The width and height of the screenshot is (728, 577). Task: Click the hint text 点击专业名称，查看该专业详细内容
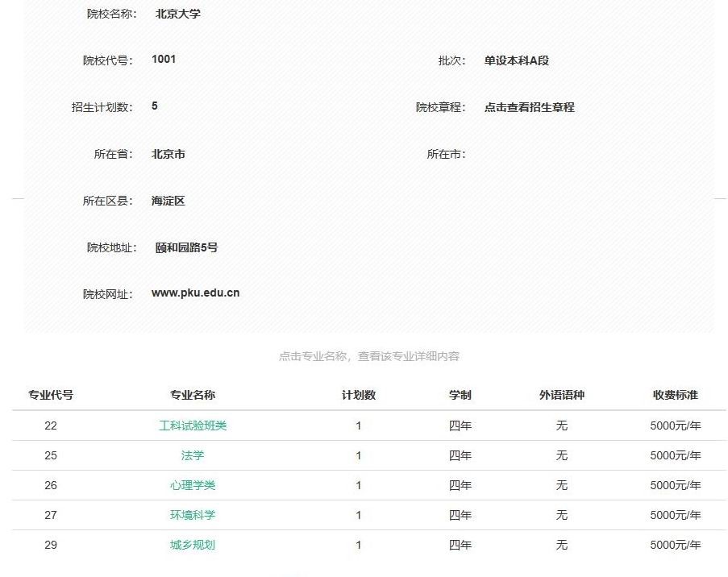pyautogui.click(x=369, y=356)
